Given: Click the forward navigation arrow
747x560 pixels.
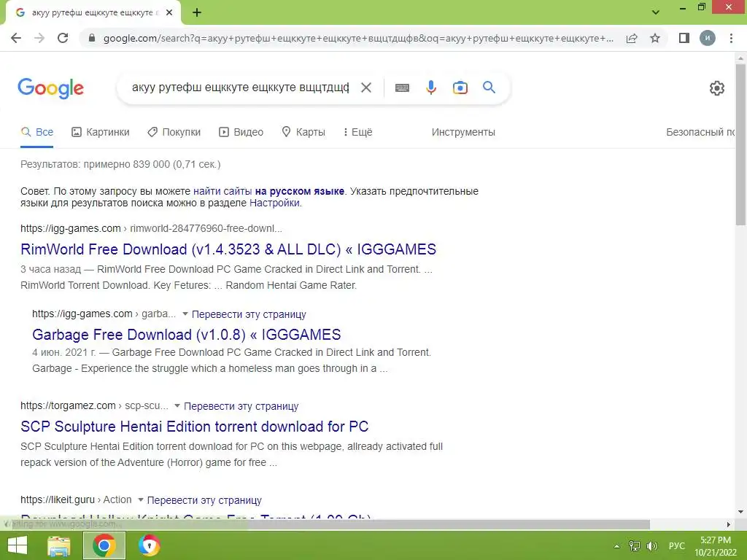Looking at the screenshot, I should tap(39, 38).
